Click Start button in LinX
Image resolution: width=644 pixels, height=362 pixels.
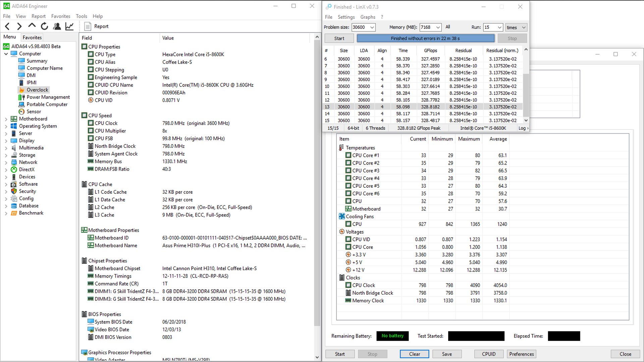click(339, 39)
